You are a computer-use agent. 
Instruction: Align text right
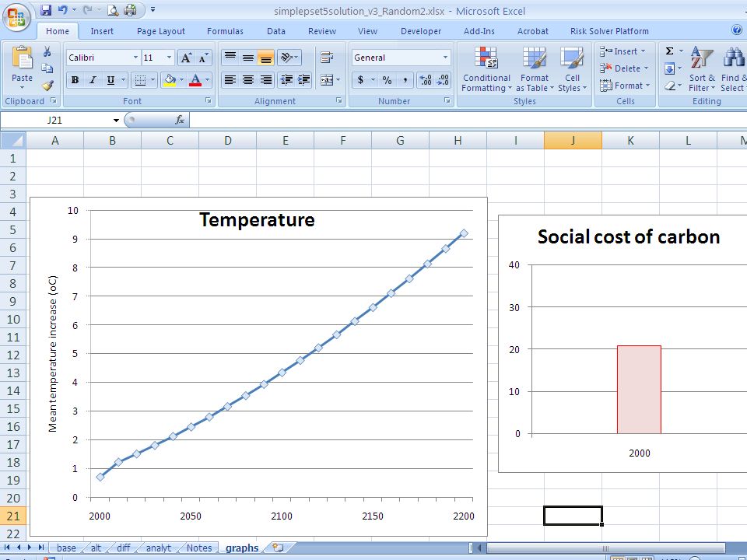[x=266, y=80]
